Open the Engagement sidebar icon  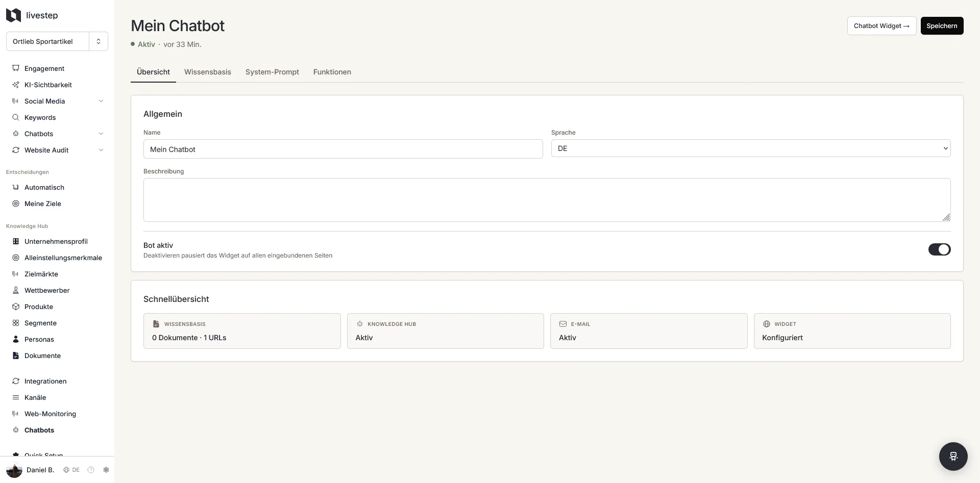pos(16,68)
